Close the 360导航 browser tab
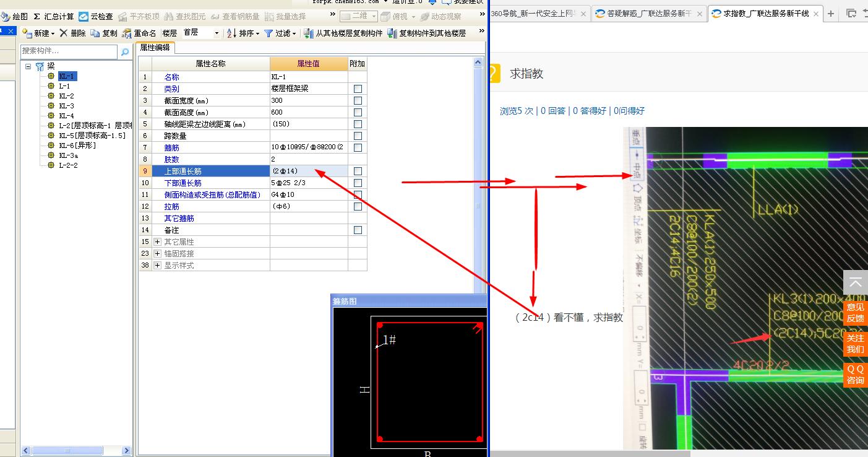 [x=583, y=13]
